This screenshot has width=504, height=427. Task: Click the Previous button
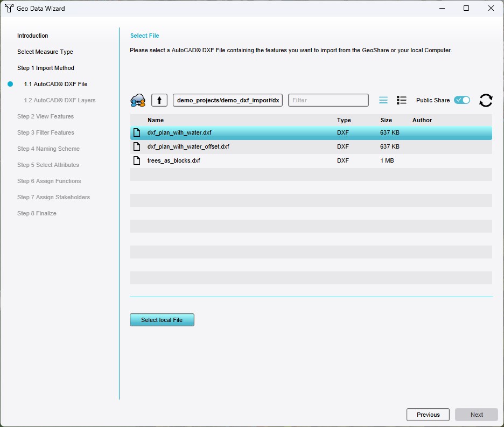tap(428, 415)
